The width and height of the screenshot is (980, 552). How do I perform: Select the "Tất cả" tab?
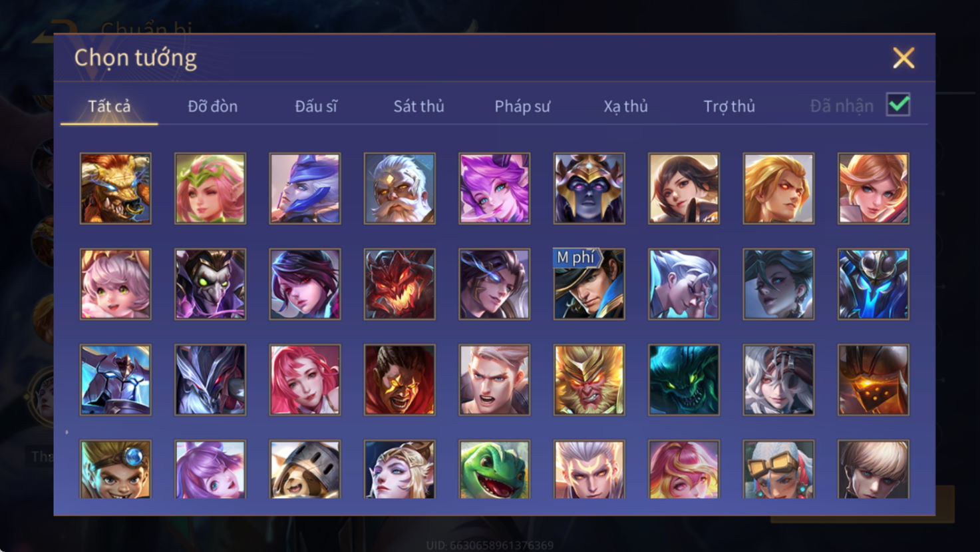click(x=109, y=106)
